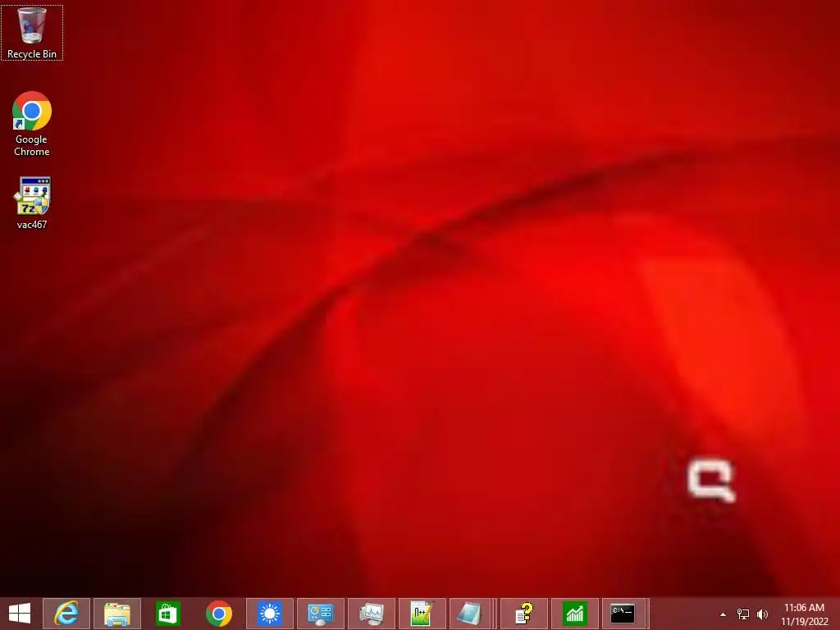Image resolution: width=840 pixels, height=630 pixels.
Task: Open the question mark document taskbar icon
Action: [524, 614]
